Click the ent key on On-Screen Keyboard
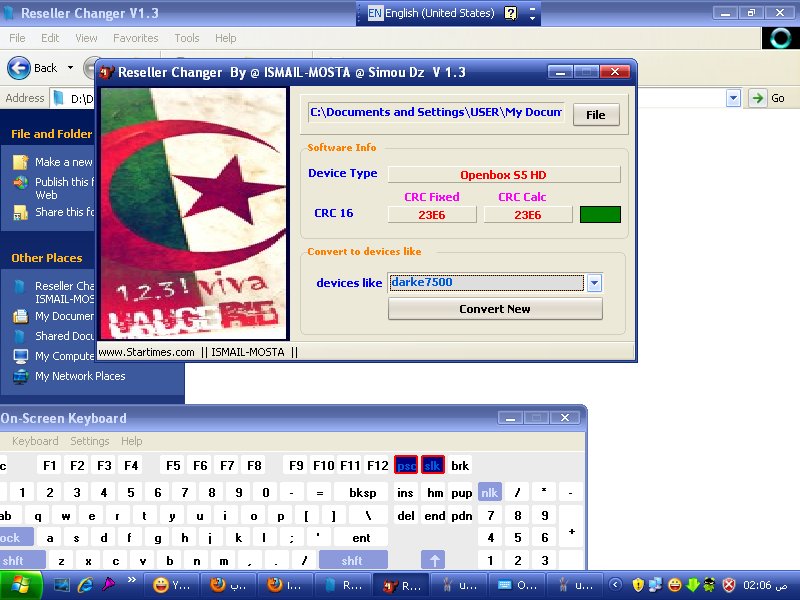Viewport: 800px width, 600px height. point(361,538)
